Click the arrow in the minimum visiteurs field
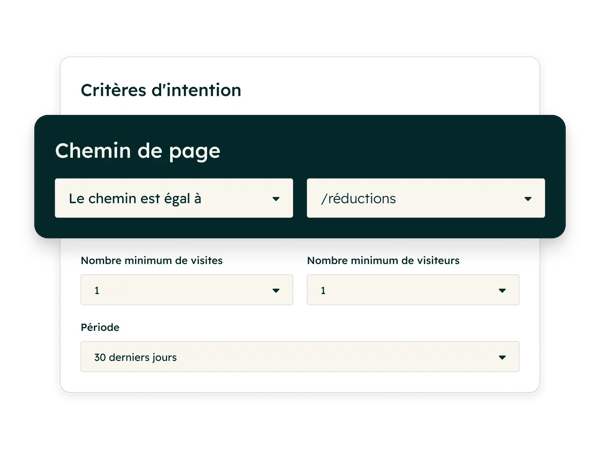 [502, 291]
